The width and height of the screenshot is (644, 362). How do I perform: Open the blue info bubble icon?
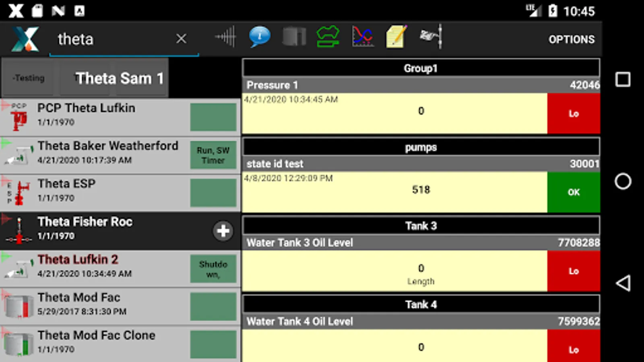click(x=260, y=37)
